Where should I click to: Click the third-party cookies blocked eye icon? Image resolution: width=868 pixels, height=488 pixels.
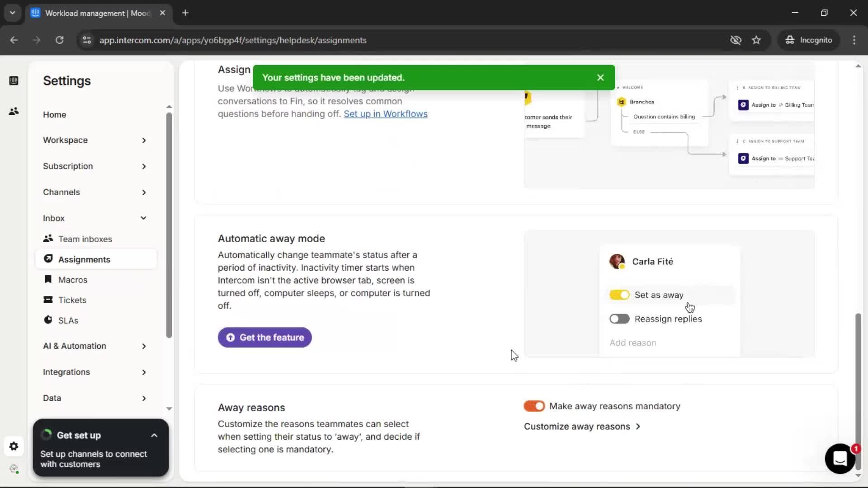tap(736, 40)
